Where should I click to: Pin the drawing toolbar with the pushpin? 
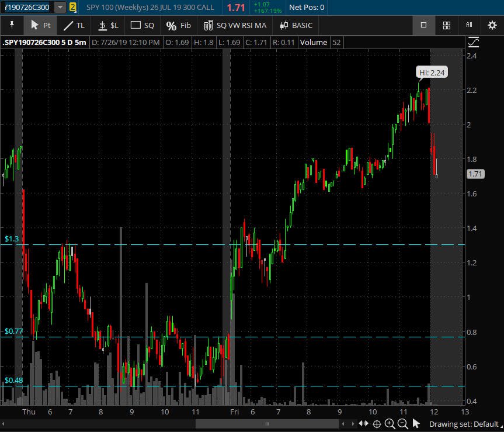point(12,25)
